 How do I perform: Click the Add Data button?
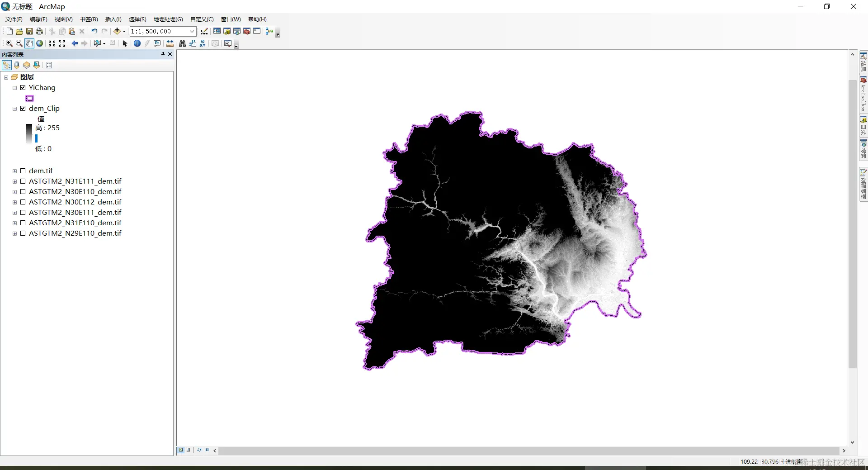(x=117, y=31)
